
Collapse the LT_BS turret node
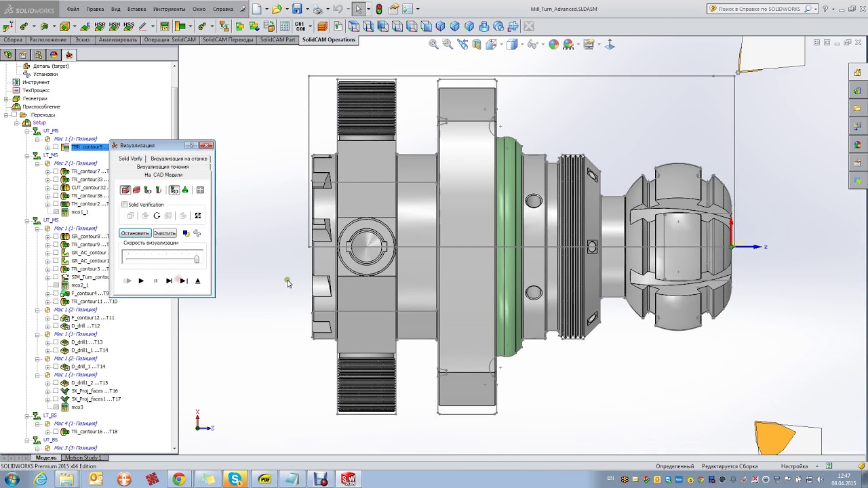click(x=27, y=415)
